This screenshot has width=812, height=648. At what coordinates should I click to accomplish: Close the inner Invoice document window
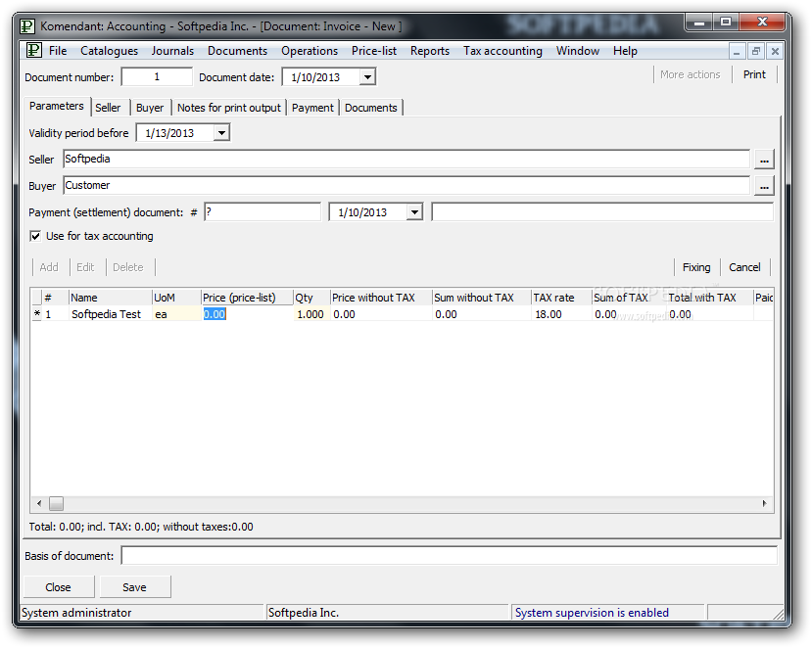point(775,51)
